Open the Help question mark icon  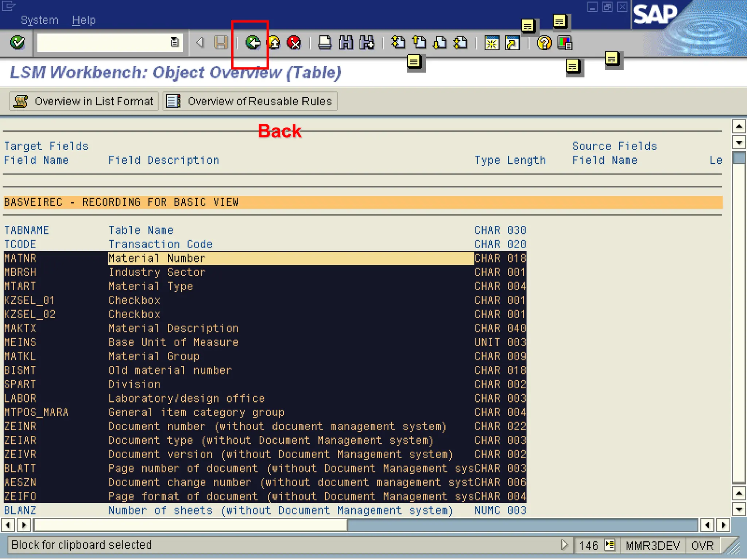[x=544, y=43]
